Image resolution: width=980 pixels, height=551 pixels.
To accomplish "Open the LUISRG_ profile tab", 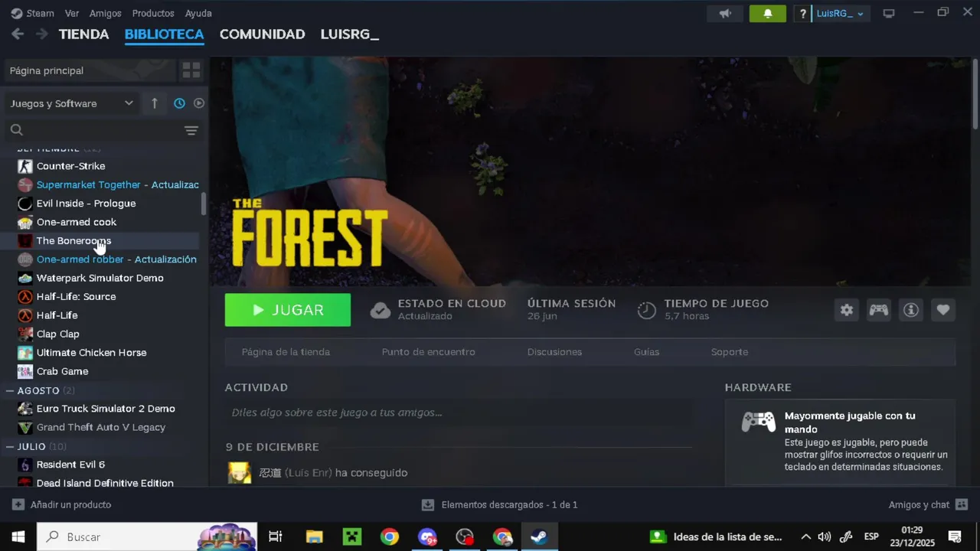I will pos(349,34).
